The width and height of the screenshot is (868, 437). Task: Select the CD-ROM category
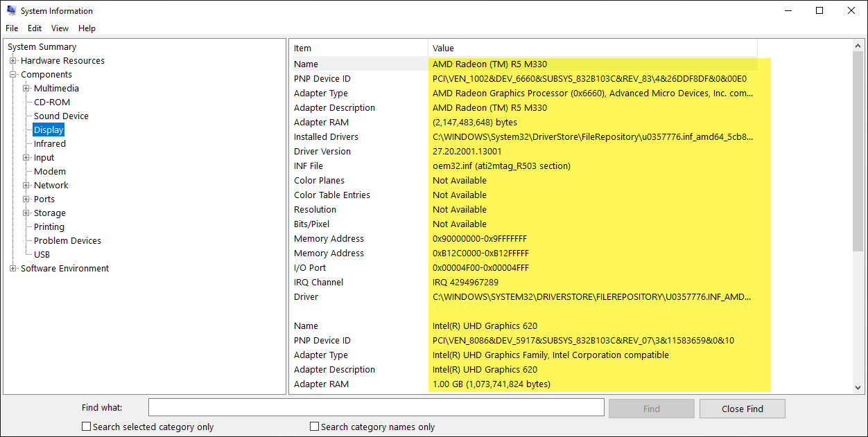click(52, 102)
